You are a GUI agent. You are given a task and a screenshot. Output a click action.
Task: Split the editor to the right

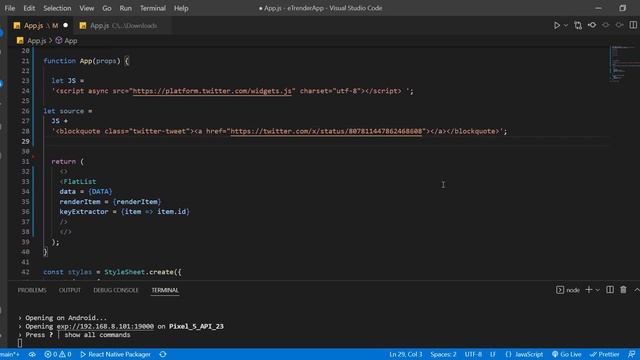[633, 25]
